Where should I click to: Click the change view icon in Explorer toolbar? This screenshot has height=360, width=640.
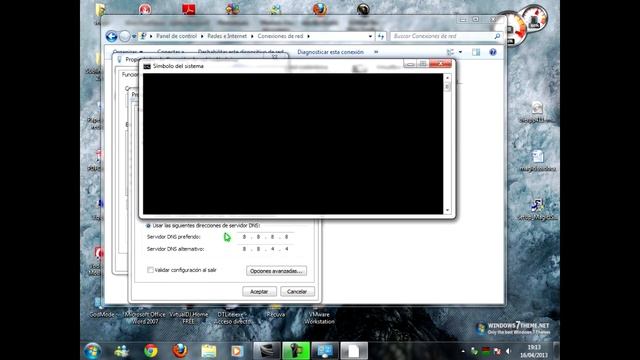click(451, 52)
